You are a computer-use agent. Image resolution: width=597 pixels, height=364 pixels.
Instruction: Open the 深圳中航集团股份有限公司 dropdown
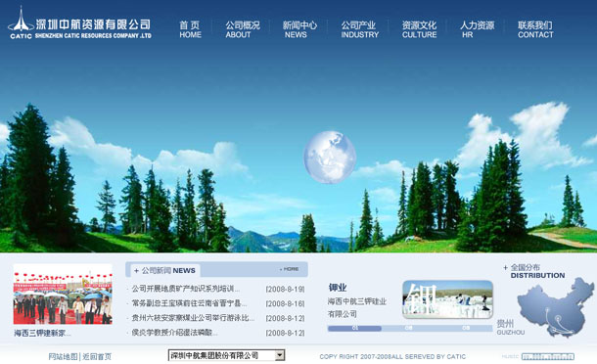pyautogui.click(x=226, y=355)
